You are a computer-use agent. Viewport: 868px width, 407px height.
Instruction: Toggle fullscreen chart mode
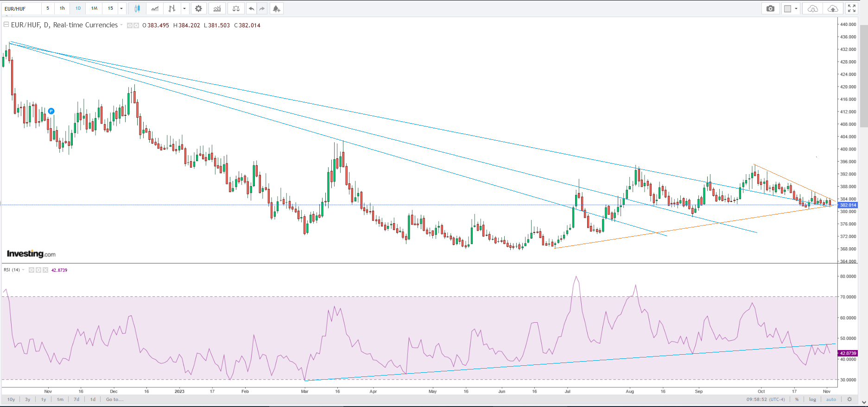coord(852,8)
